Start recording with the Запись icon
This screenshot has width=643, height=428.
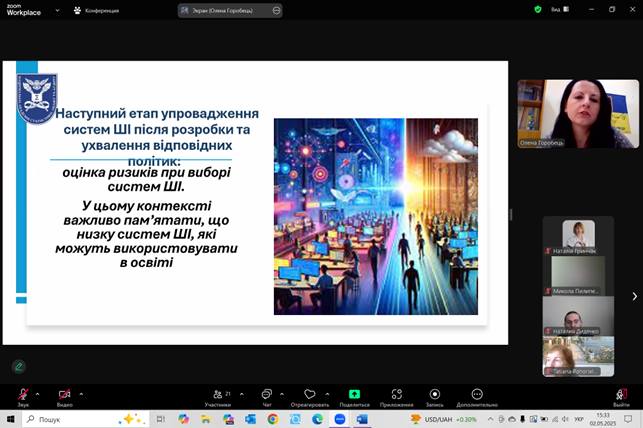click(x=434, y=394)
